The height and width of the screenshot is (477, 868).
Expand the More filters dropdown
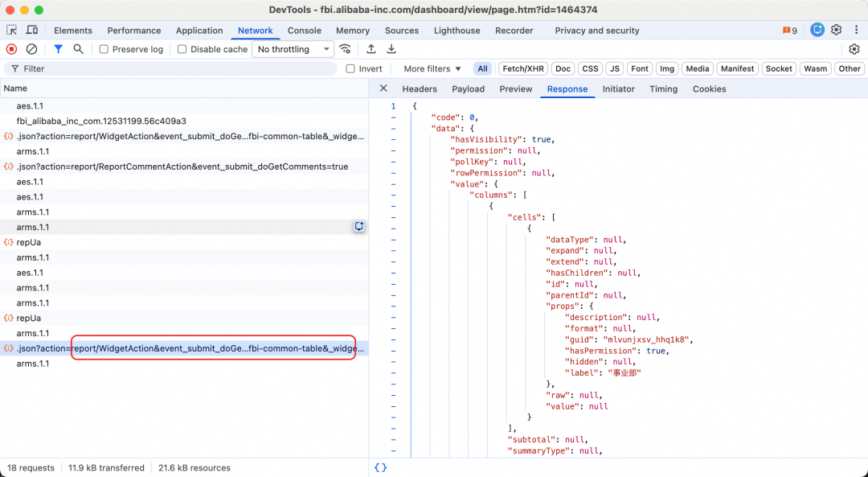(432, 69)
